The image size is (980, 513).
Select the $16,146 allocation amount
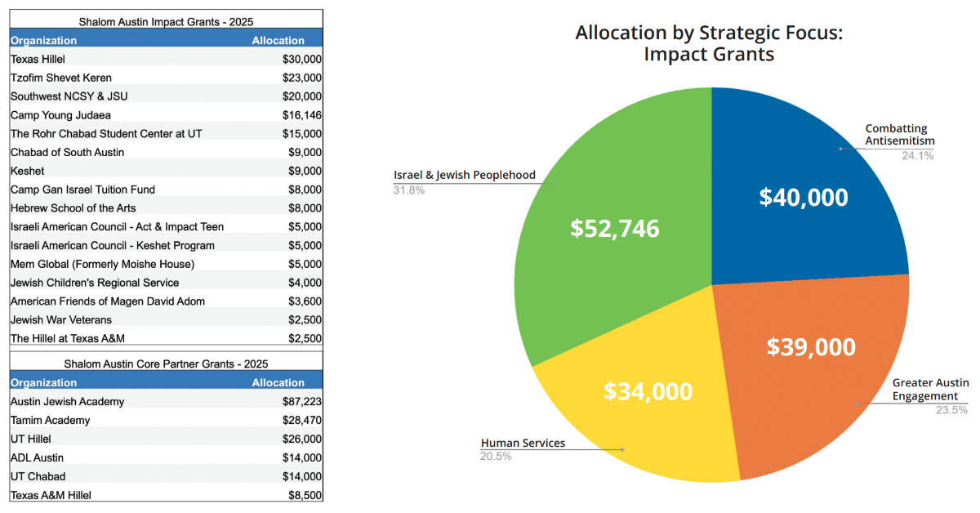[x=302, y=115]
